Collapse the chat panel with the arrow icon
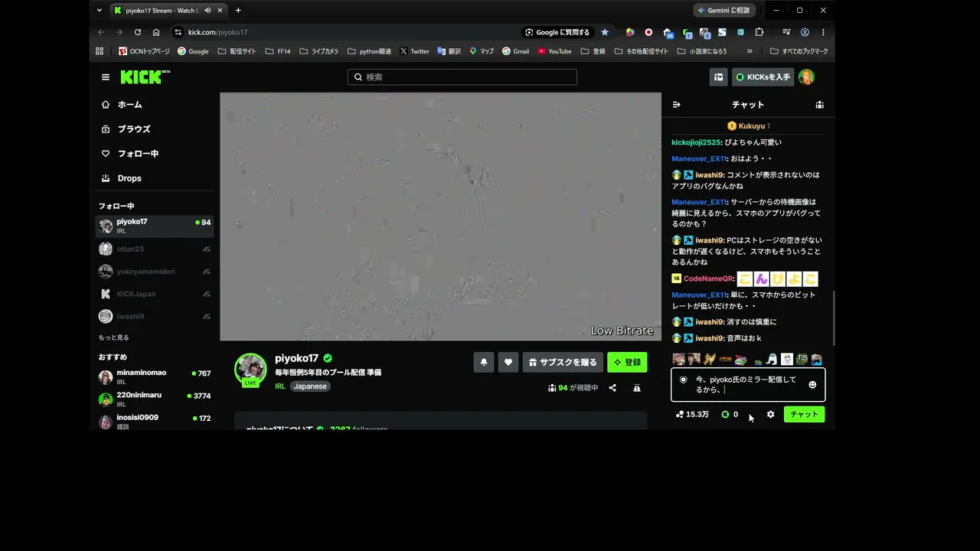Image resolution: width=980 pixels, height=551 pixels. [677, 105]
